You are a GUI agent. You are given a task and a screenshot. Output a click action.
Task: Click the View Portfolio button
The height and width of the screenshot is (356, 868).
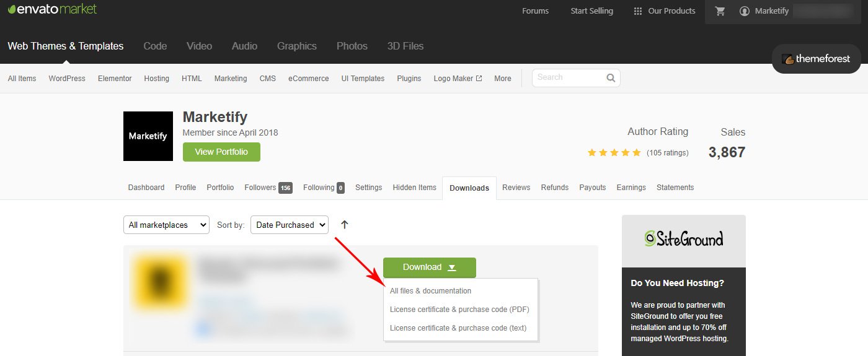pyautogui.click(x=221, y=152)
